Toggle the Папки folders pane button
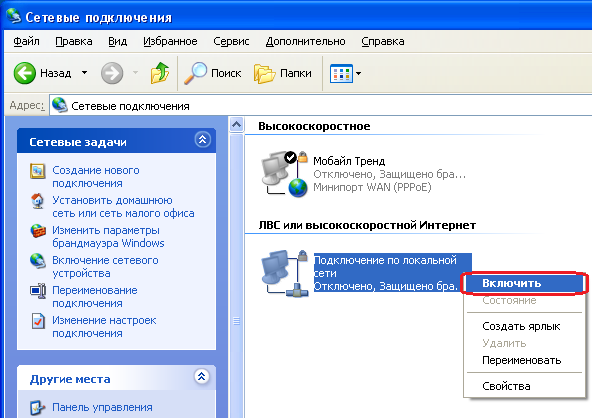The width and height of the screenshot is (592, 418). click(x=283, y=73)
